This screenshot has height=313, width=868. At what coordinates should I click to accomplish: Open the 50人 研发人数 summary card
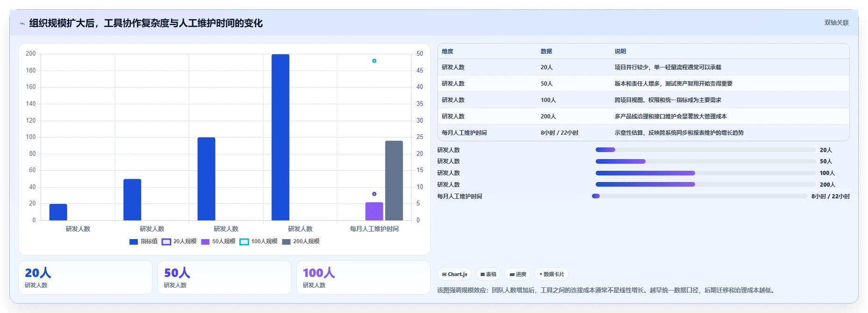coord(224,277)
